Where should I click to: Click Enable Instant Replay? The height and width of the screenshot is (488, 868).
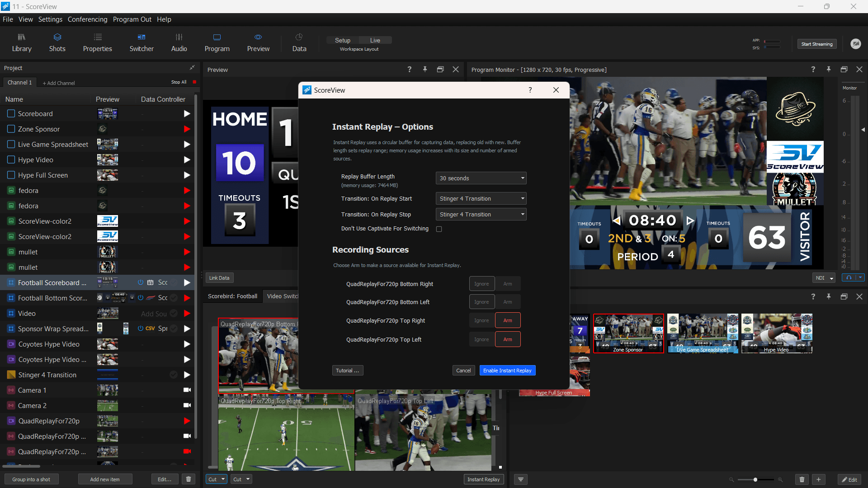tap(507, 370)
